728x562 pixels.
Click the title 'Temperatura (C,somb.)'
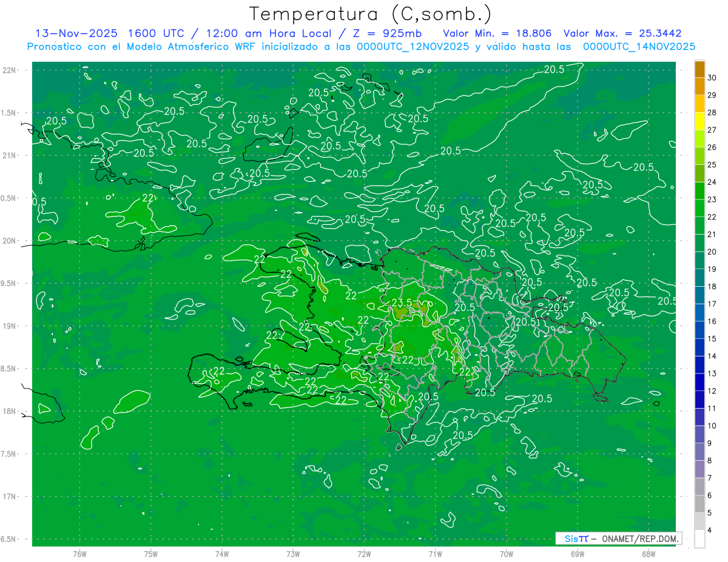click(370, 14)
